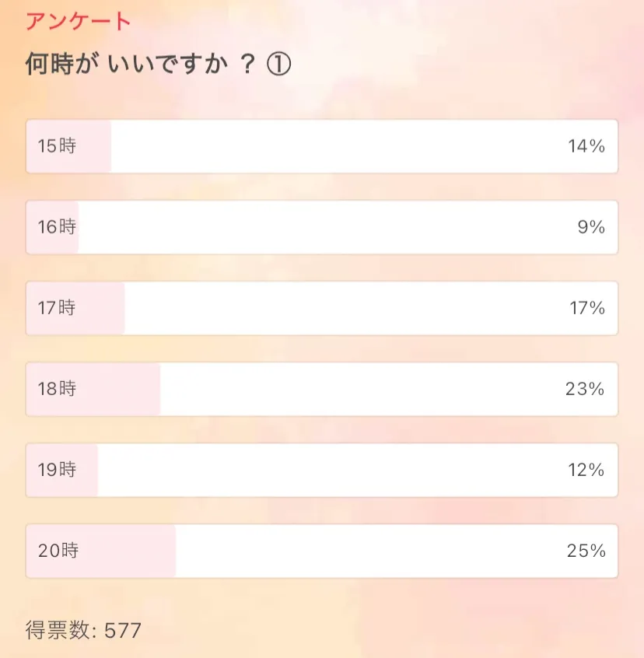The width and height of the screenshot is (644, 658).
Task: Click the 12% result percentage
Action: (x=586, y=470)
